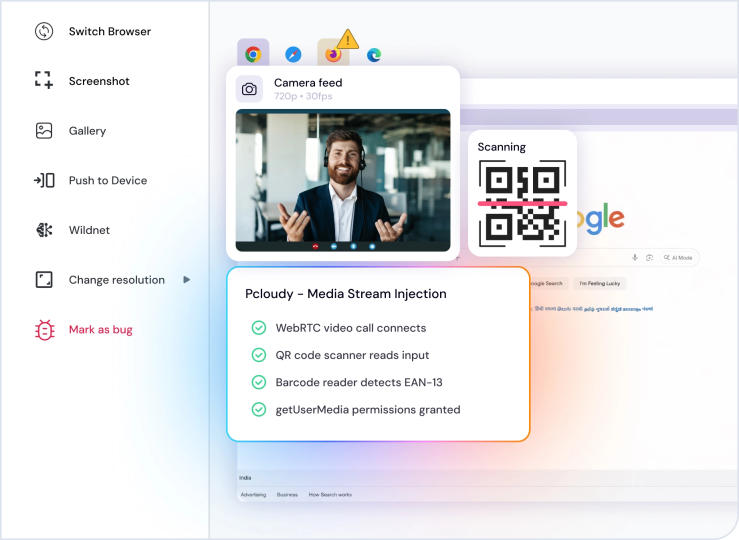Expand the Change resolution submenu arrow

[187, 280]
